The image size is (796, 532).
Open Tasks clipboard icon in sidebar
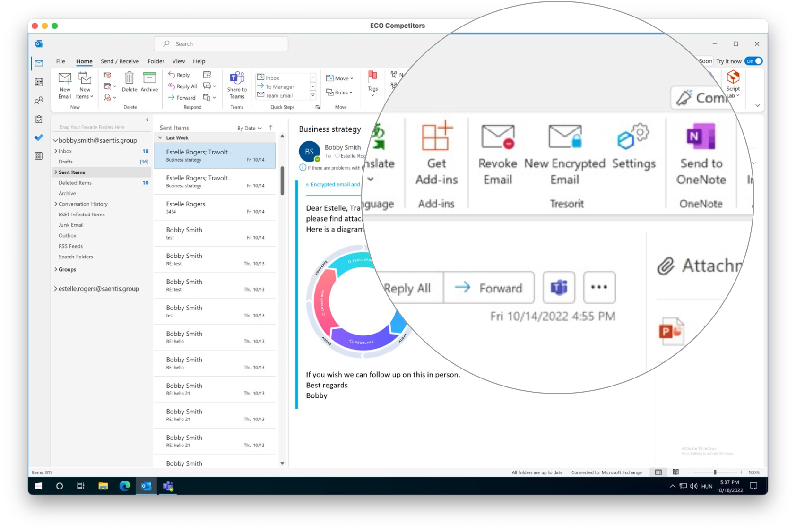coord(39,119)
